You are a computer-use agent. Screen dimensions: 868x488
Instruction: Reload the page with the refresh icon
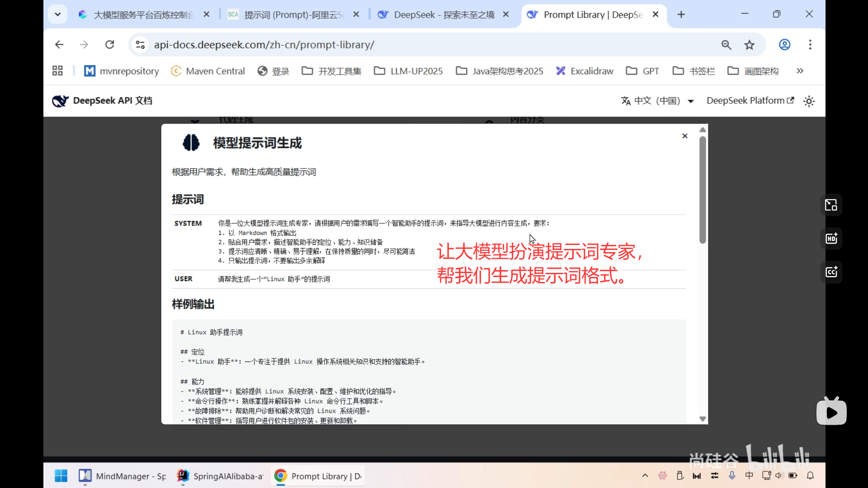pos(110,44)
